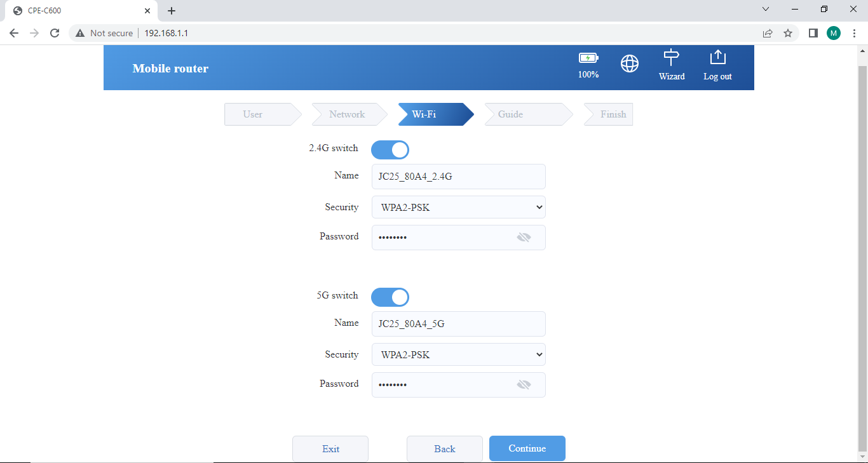Open the Wizard signpost icon
The width and height of the screenshot is (868, 463).
tap(672, 58)
